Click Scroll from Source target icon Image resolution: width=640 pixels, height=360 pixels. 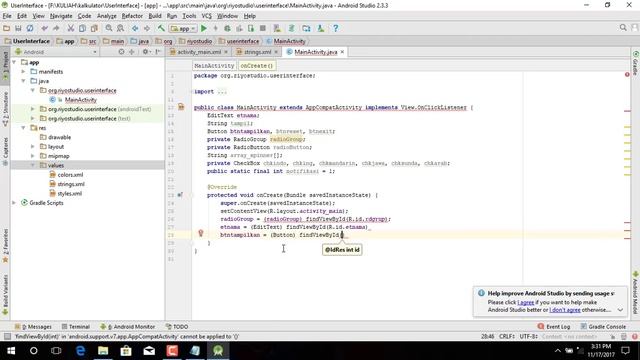121,52
